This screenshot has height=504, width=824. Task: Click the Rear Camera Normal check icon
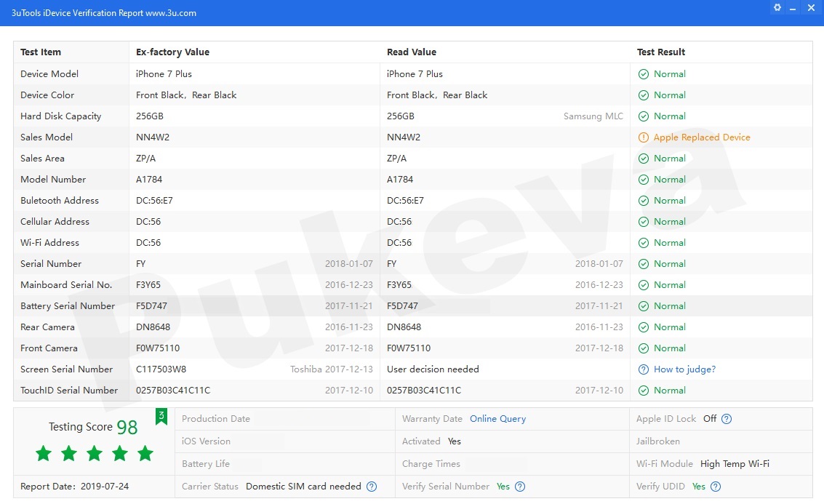643,327
